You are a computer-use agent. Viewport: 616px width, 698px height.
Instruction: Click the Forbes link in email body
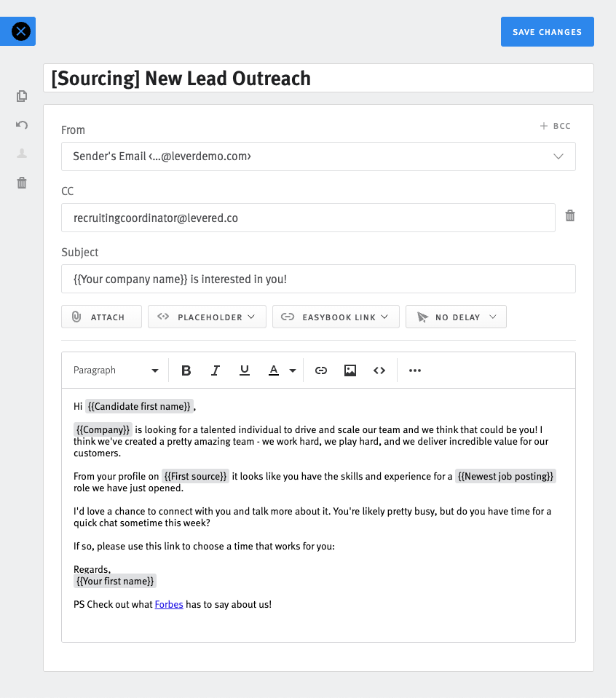click(169, 604)
